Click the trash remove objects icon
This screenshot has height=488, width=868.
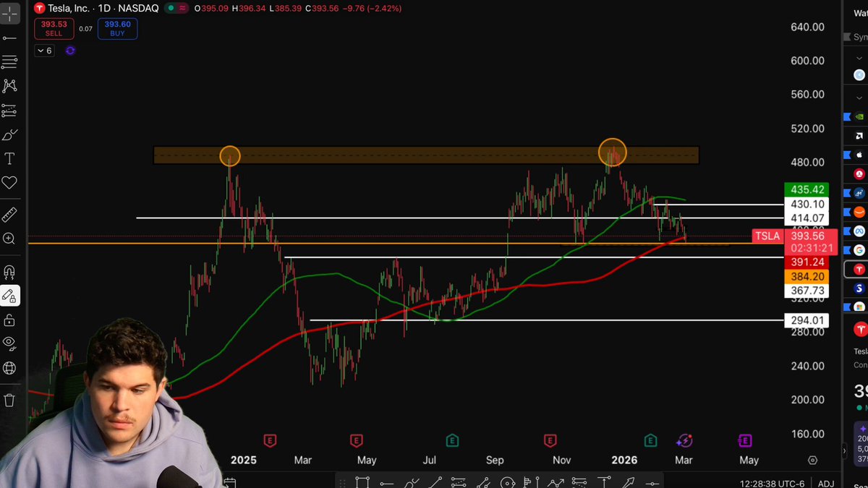(x=9, y=400)
